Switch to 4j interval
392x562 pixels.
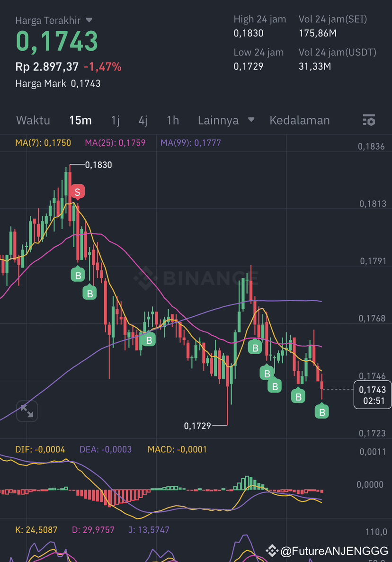[x=143, y=120]
